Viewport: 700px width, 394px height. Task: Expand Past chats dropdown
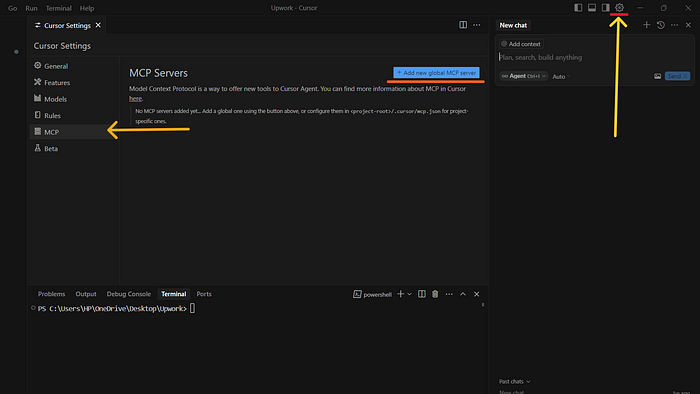click(x=515, y=382)
